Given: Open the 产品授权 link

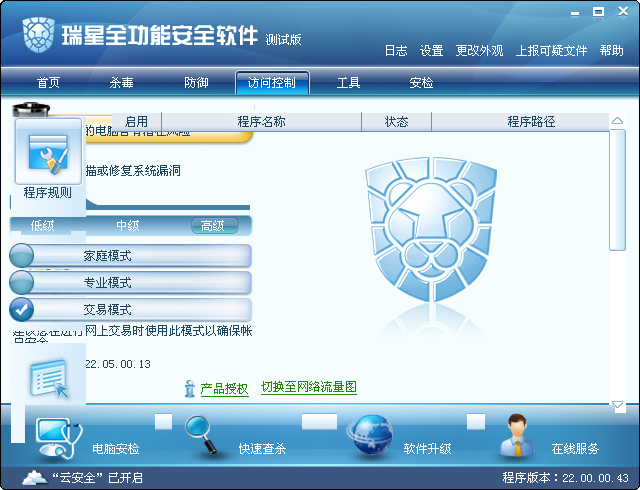Looking at the screenshot, I should point(224,389).
